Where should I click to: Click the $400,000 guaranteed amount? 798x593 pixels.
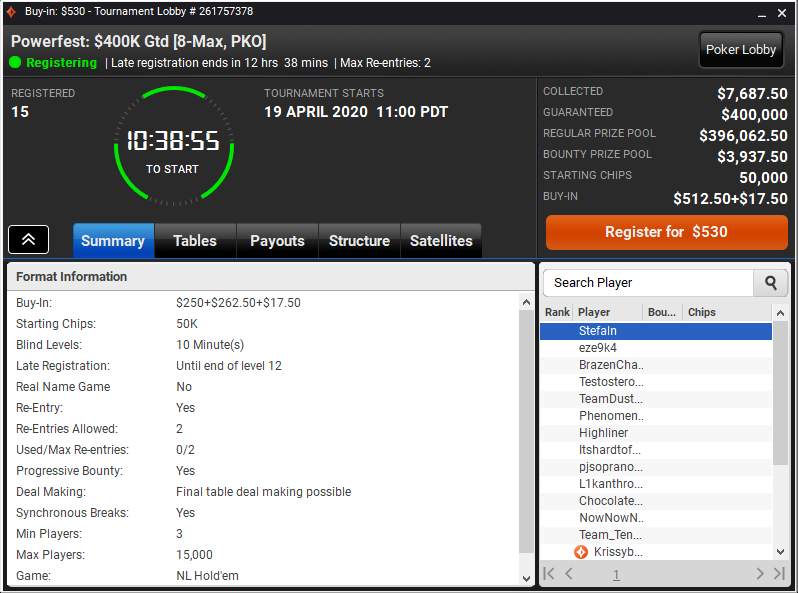[x=754, y=115]
